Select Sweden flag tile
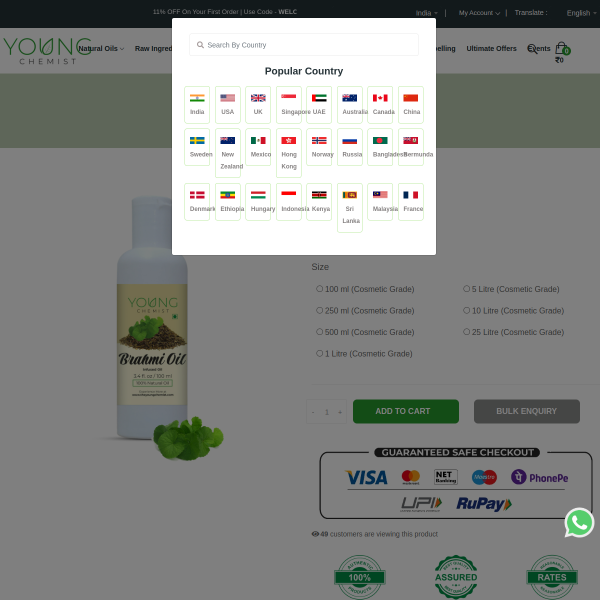 197,147
